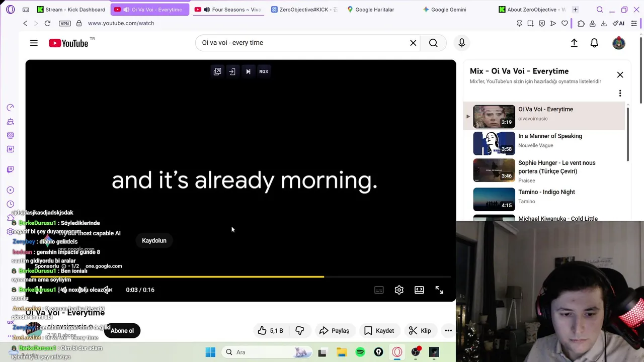
Task: Click the padlock site info icon
Action: coord(79,23)
